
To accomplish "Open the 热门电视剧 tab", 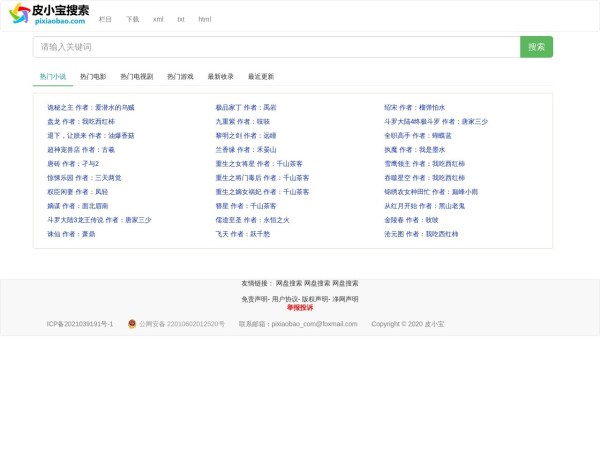I will [137, 77].
